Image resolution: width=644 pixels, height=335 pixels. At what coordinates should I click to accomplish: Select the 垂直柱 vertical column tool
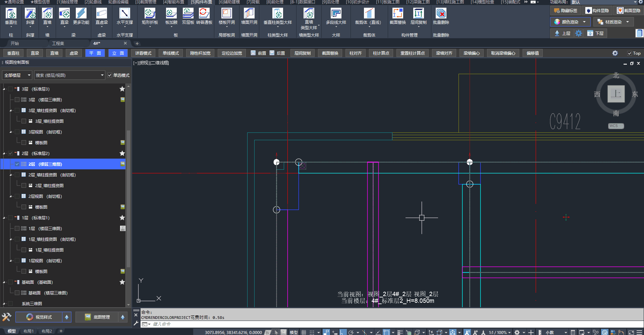tap(11, 14)
